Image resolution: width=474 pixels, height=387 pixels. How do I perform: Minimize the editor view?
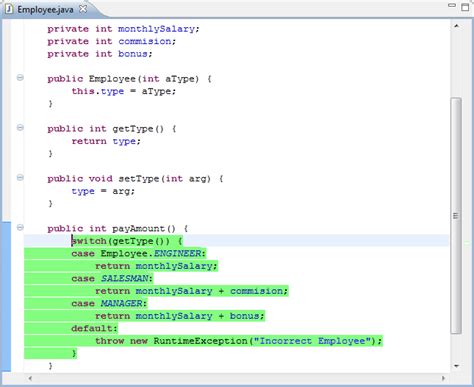point(452,5)
